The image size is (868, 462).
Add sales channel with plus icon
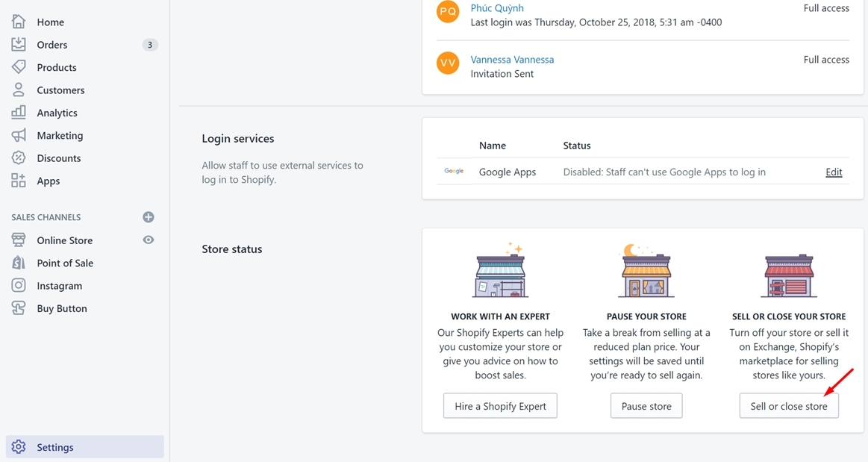coord(149,217)
